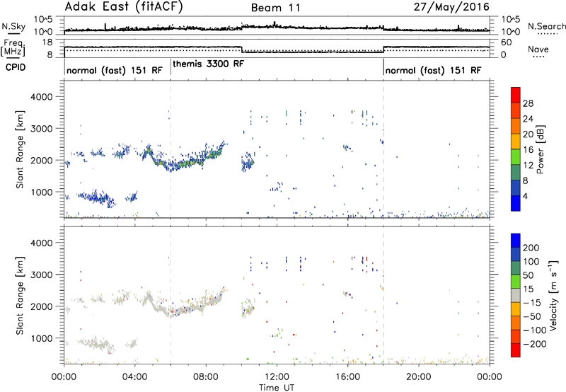Click the yellow 16–20 dB Power colorbar segment
Screen dimensions: 566x392
tap(516, 142)
